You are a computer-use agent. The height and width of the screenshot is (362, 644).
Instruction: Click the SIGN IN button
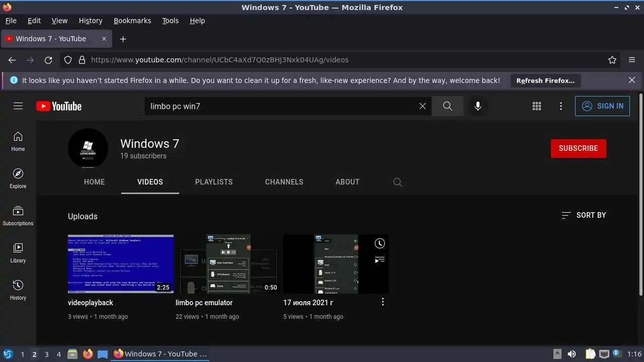click(x=602, y=106)
